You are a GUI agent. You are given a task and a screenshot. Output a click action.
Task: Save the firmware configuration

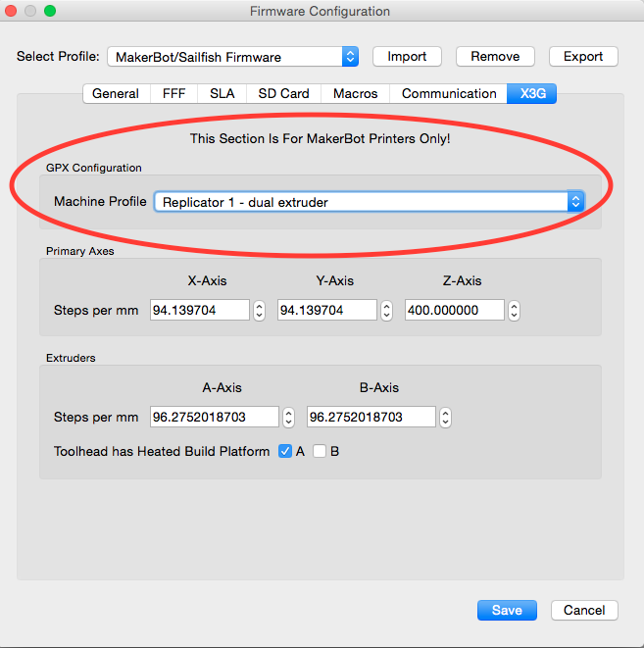click(x=507, y=610)
